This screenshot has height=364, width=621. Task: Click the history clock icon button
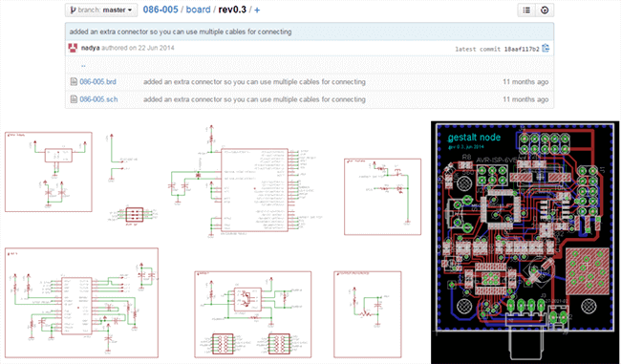[x=545, y=11]
